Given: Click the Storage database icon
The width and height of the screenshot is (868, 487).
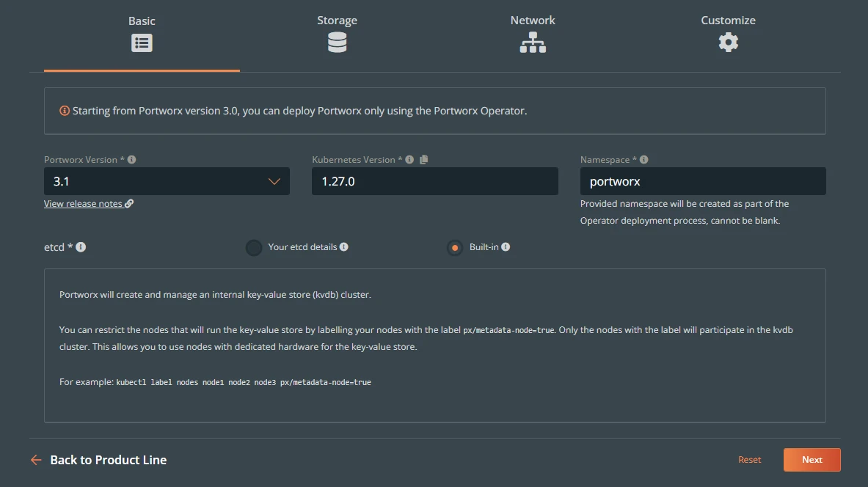Looking at the screenshot, I should 337,42.
